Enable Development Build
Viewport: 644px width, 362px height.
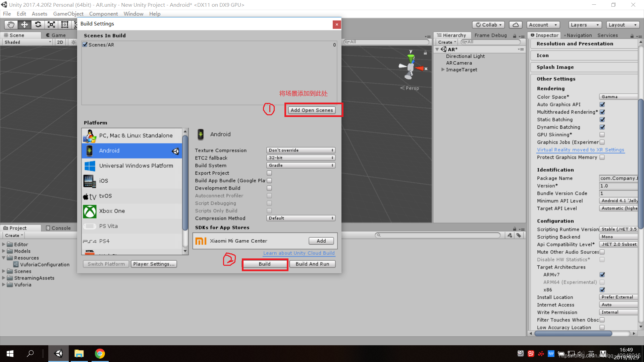269,188
